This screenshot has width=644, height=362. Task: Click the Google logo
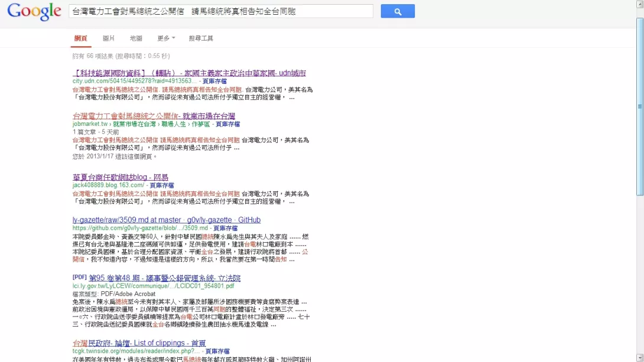(x=34, y=11)
